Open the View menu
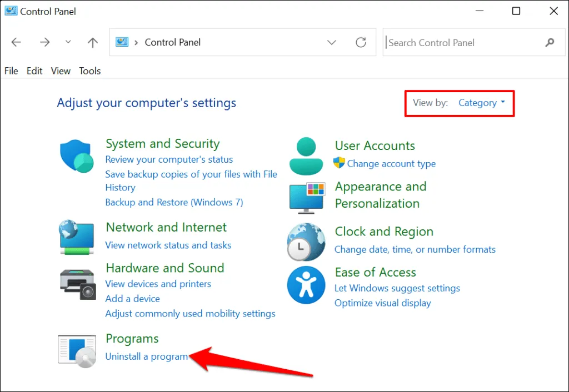The image size is (569, 392). 61,71
